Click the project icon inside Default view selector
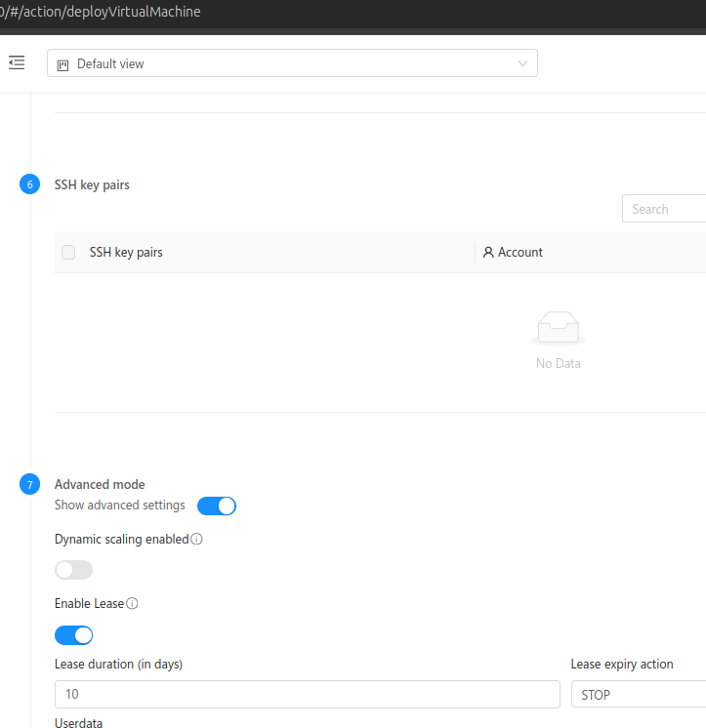706x728 pixels. (x=63, y=64)
